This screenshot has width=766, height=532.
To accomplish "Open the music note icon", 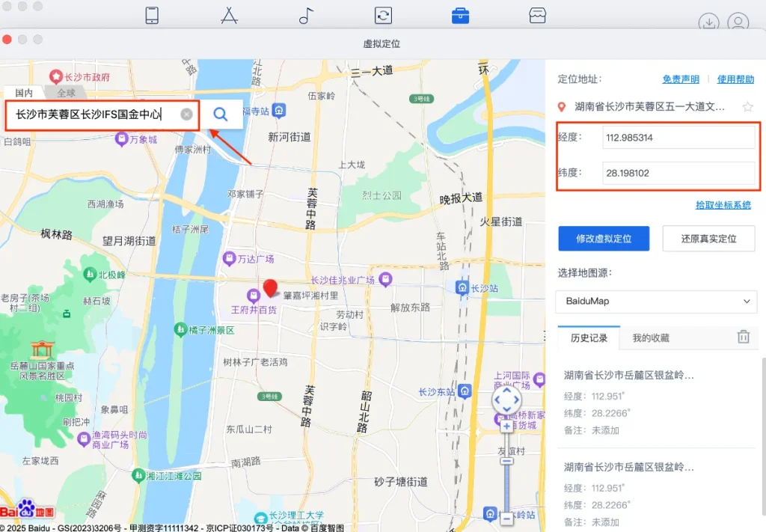I will (x=306, y=15).
